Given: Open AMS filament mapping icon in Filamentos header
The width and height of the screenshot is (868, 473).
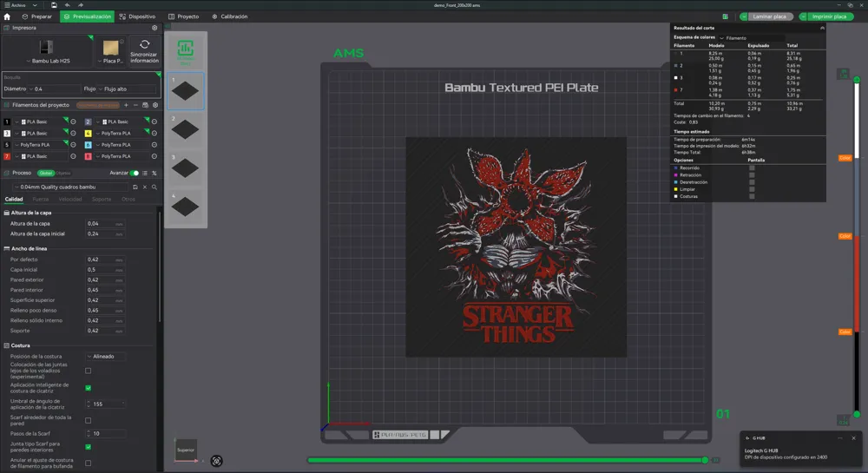Looking at the screenshot, I should pos(145,105).
